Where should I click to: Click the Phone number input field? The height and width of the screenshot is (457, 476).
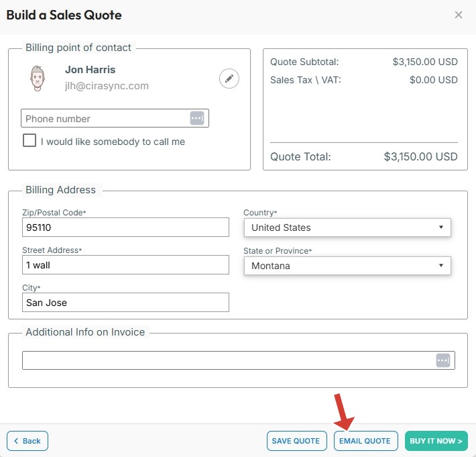(106, 119)
